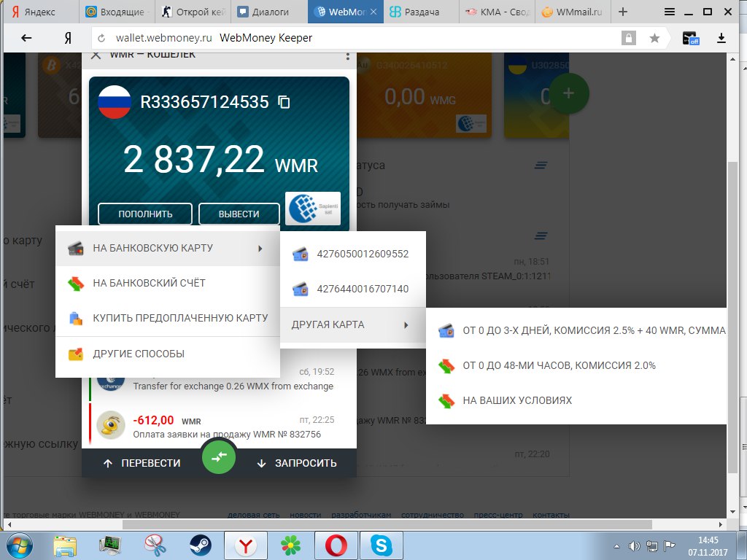The width and height of the screenshot is (747, 560).
Task: Click the green plus add-wallet button
Action: point(569,93)
